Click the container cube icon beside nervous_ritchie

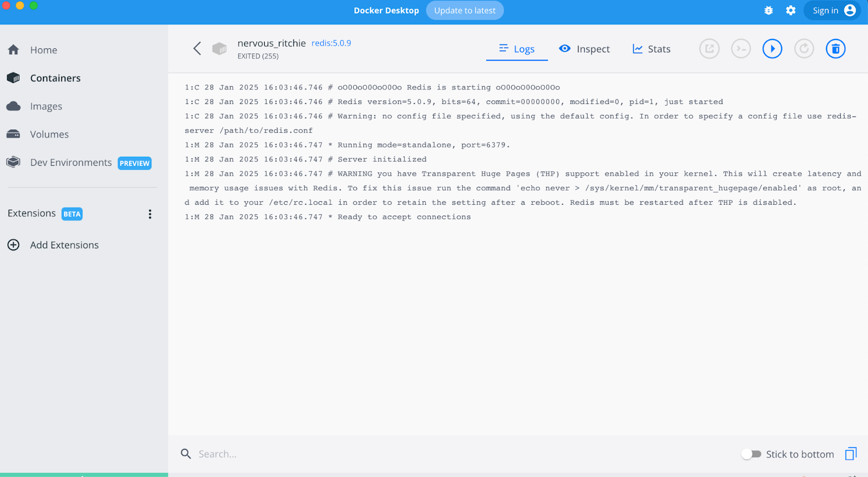click(x=219, y=49)
